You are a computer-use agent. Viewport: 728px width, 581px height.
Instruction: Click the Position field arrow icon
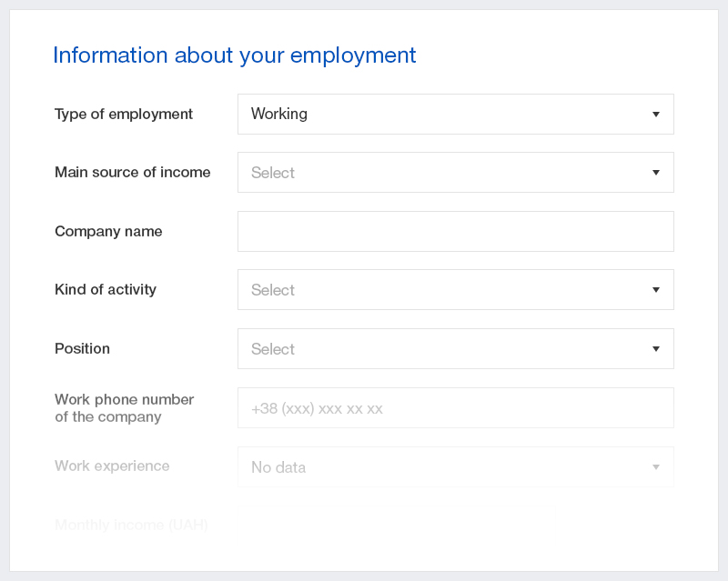point(655,349)
